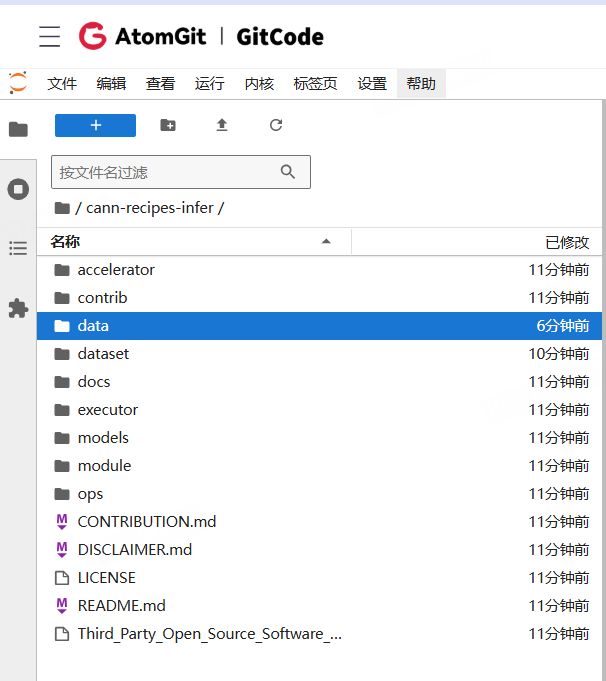Open the file browser sidebar tab
The height and width of the screenshot is (681, 606).
click(x=18, y=129)
